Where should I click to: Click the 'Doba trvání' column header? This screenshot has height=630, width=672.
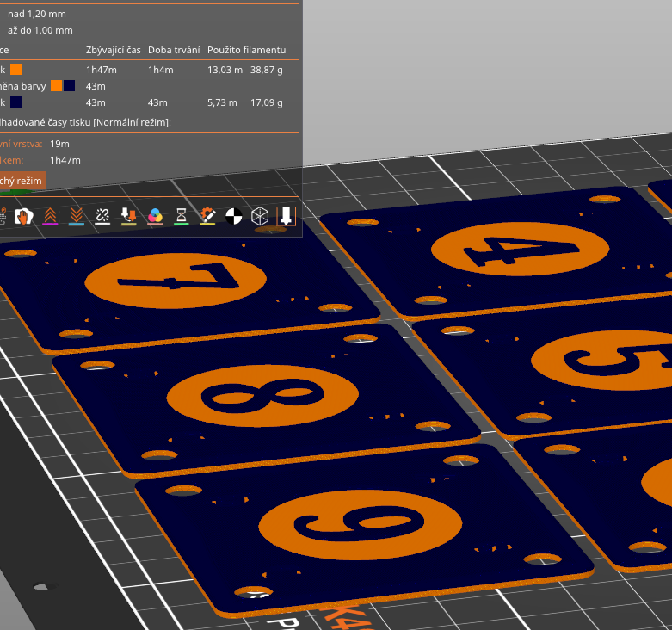[174, 50]
